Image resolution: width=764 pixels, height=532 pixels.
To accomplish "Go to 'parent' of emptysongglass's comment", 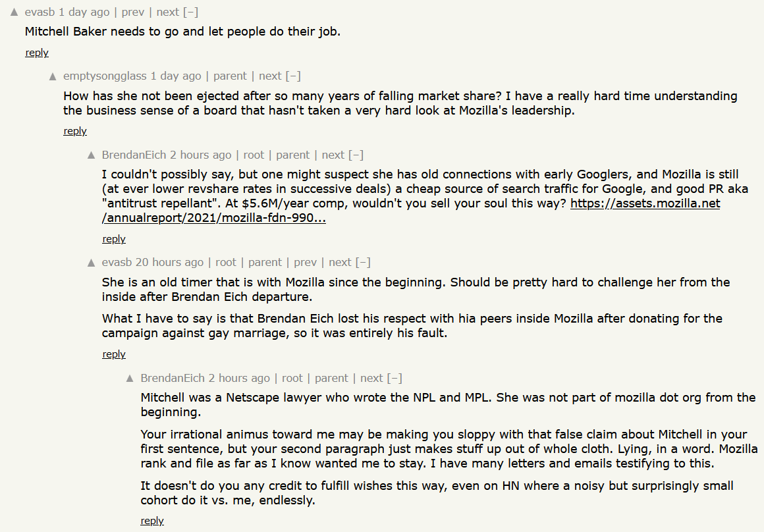I will (230, 76).
